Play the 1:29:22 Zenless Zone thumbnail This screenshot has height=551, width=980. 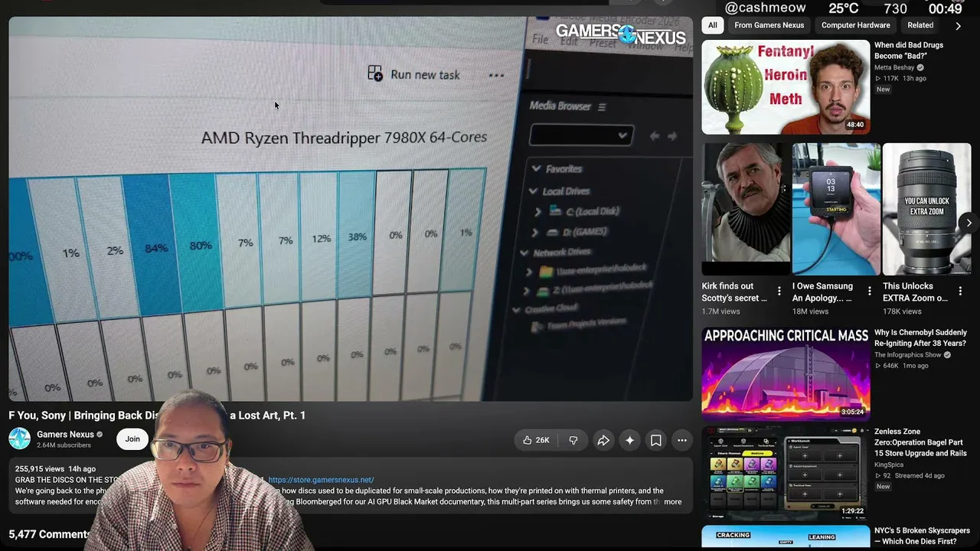click(786, 473)
